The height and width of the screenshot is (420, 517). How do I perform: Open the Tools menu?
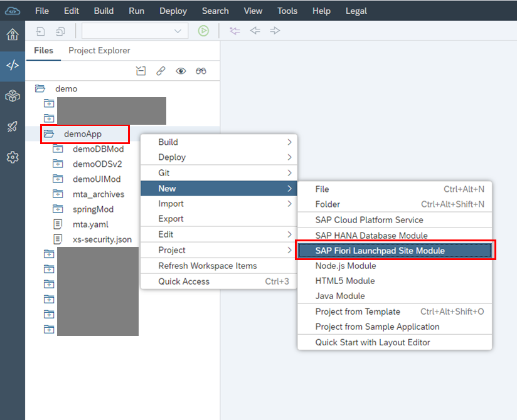(x=287, y=11)
